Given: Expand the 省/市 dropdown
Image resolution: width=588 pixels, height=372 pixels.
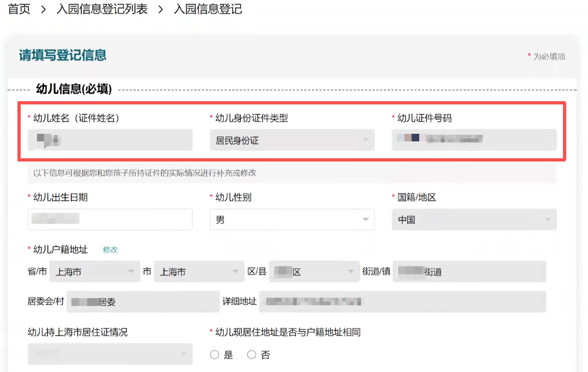Looking at the screenshot, I should [x=94, y=271].
